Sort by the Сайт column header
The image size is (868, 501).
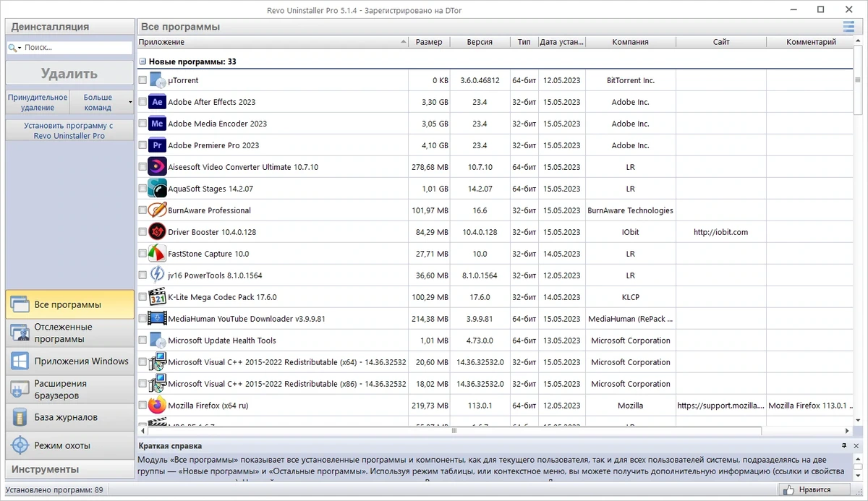coord(721,42)
